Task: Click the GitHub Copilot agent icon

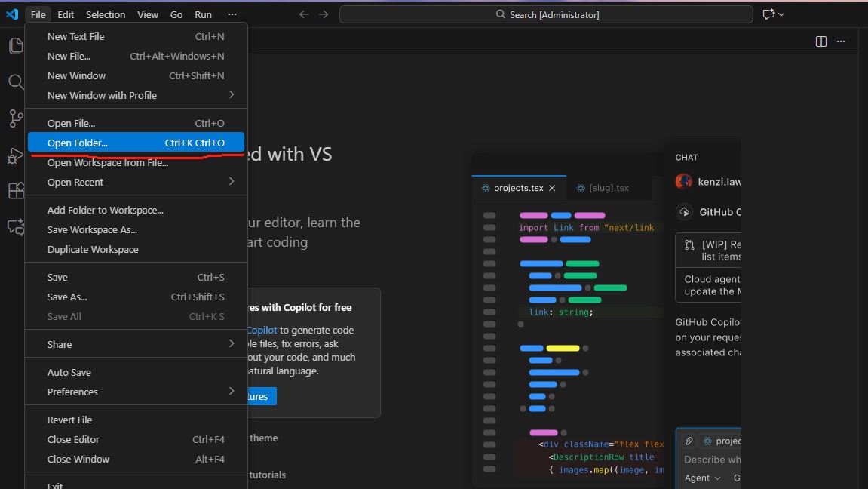Action: click(x=684, y=212)
